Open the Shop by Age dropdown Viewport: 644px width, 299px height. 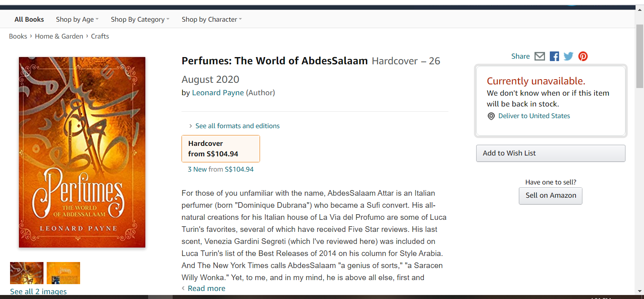pyautogui.click(x=77, y=19)
